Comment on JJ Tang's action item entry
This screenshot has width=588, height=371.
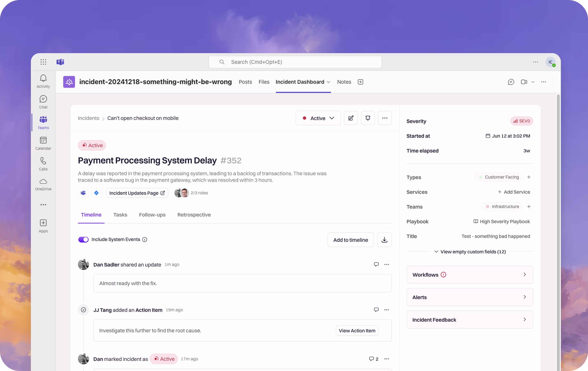click(376, 310)
